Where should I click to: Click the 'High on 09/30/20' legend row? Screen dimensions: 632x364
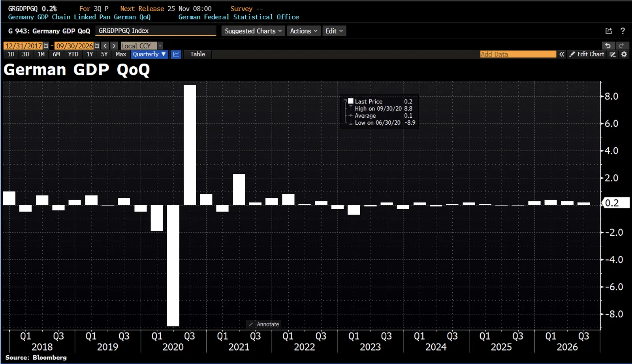coord(380,109)
